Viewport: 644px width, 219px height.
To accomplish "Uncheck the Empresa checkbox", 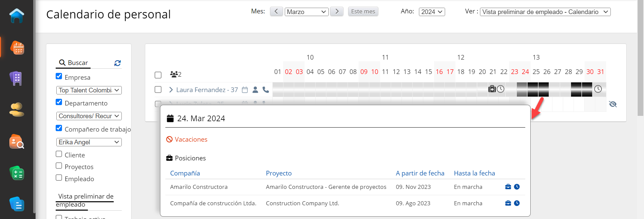I will coord(59,76).
